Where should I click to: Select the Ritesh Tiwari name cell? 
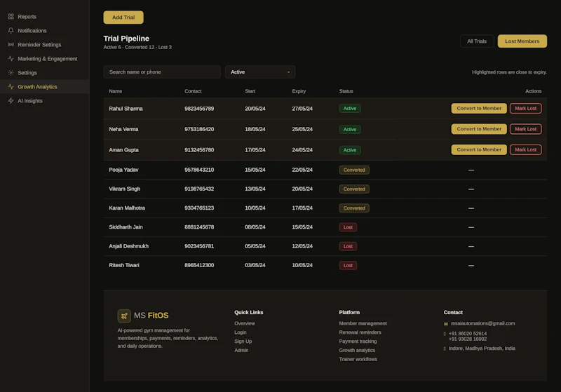tap(124, 265)
